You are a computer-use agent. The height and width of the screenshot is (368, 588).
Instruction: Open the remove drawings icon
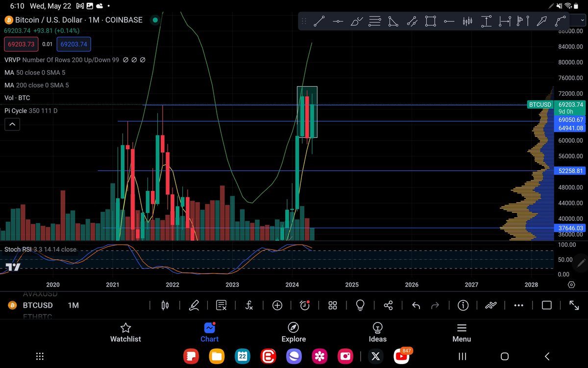pyautogui.click(x=221, y=305)
